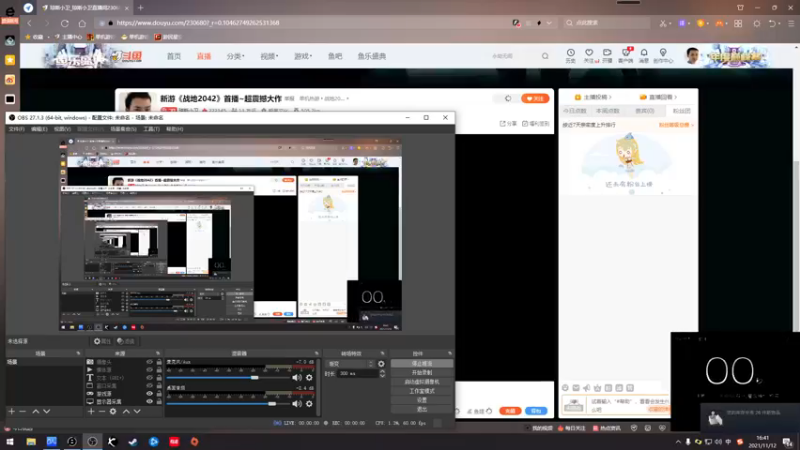This screenshot has height=450, width=800.
Task: Expand the 分类 dropdown in Douyu navigation
Action: [235, 56]
